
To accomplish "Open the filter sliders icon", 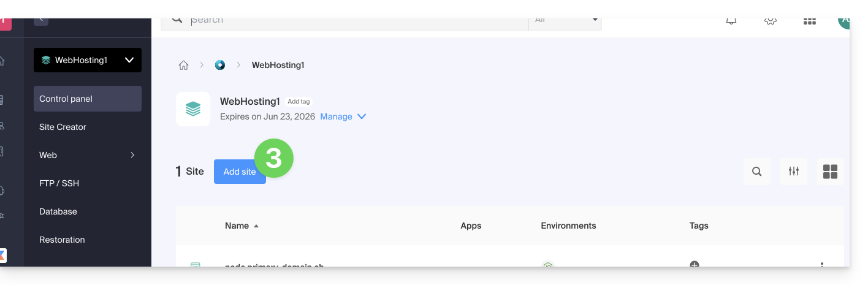I will (x=794, y=172).
